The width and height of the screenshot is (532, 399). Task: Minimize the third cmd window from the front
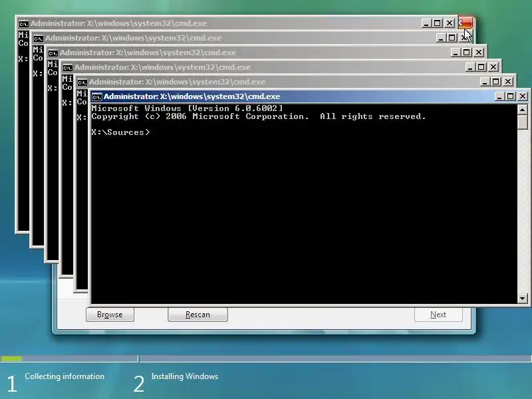469,67
